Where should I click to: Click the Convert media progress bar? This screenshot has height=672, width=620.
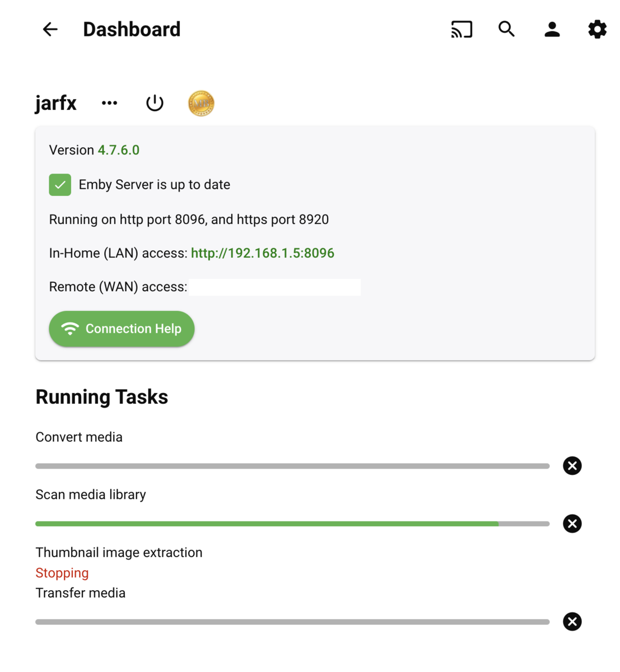pyautogui.click(x=292, y=466)
